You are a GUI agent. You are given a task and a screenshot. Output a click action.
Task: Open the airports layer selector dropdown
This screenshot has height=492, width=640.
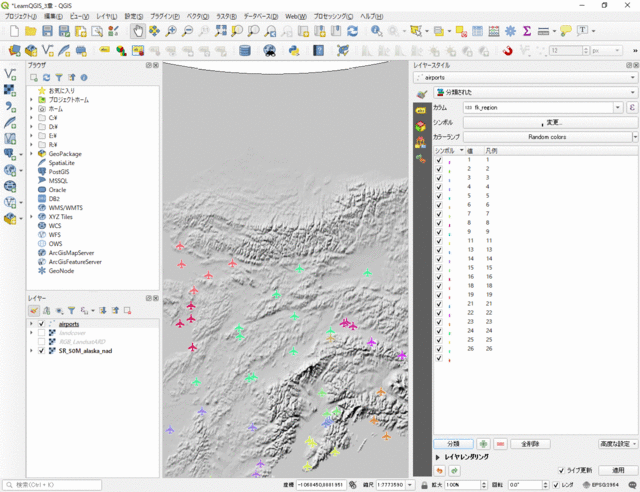click(x=525, y=78)
